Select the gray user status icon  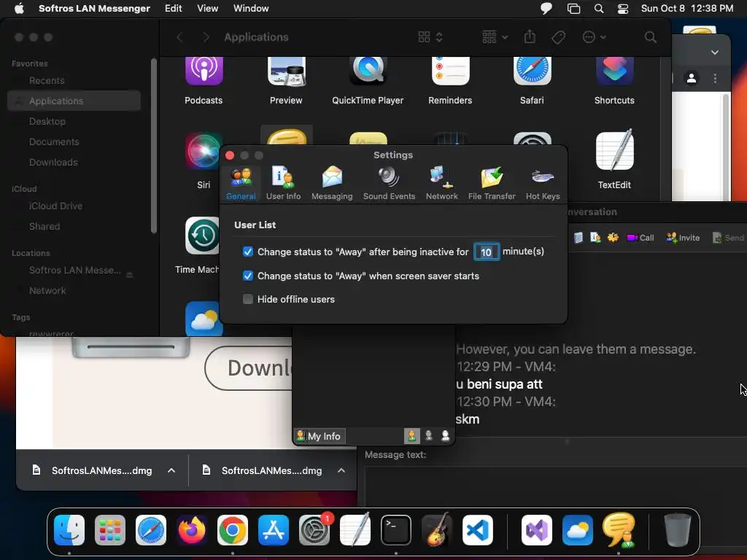(429, 436)
